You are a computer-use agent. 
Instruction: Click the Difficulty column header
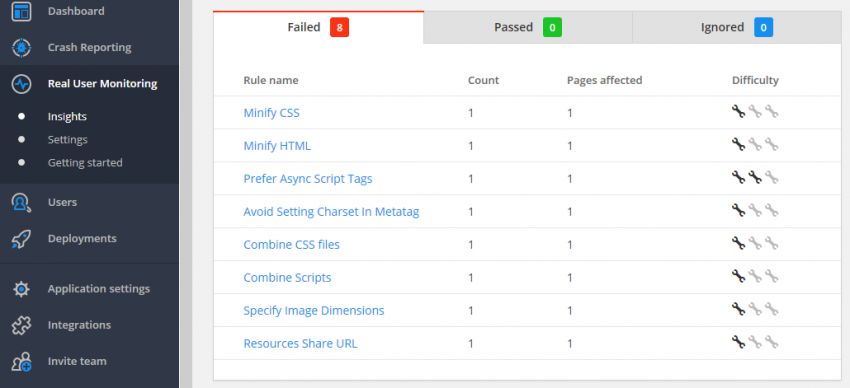pos(755,80)
